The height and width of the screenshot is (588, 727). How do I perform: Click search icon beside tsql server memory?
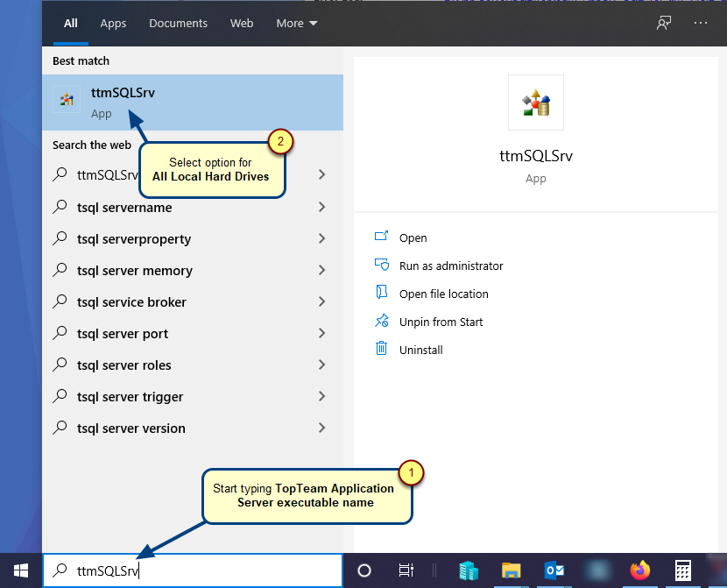60,269
